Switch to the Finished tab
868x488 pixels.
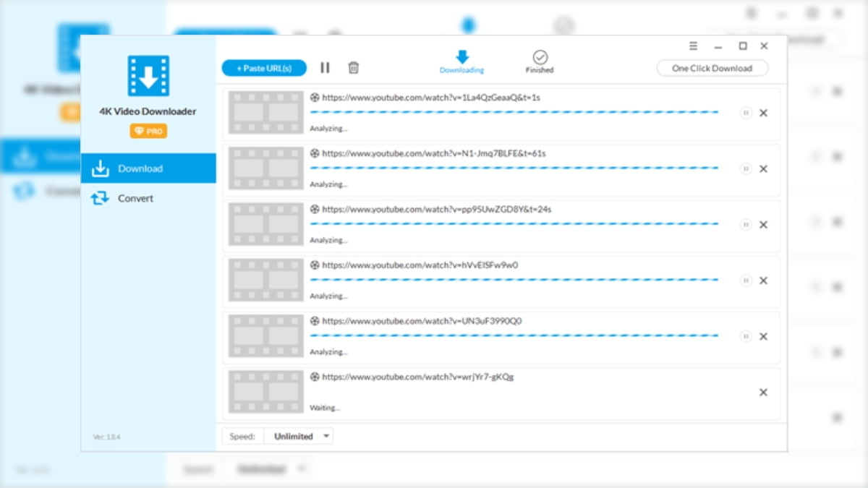tap(539, 61)
